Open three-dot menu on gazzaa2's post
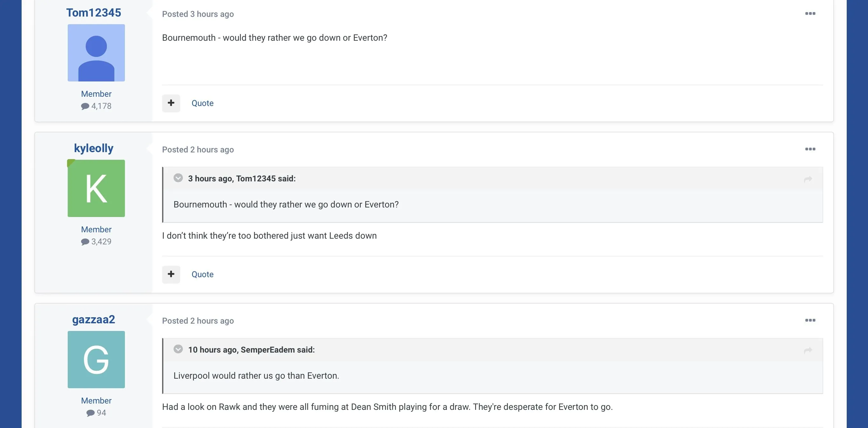Image resolution: width=868 pixels, height=428 pixels. 810,320
